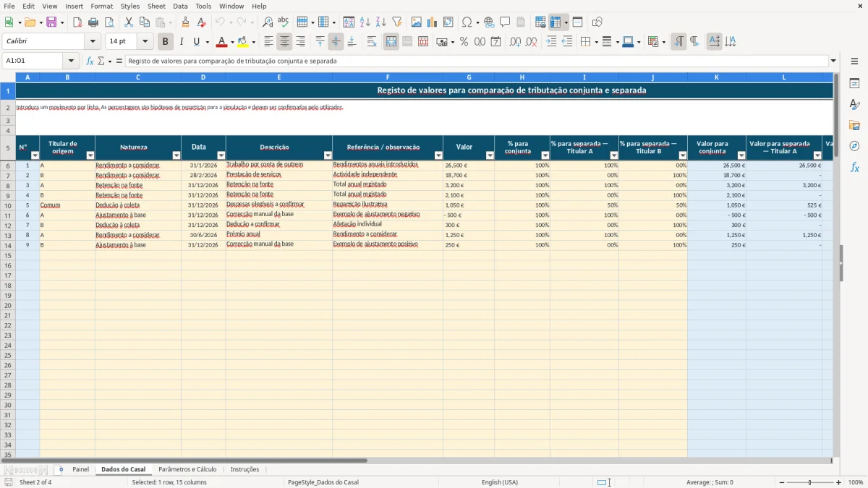Select column header G
Screen dimensions: 868x488
(469, 77)
